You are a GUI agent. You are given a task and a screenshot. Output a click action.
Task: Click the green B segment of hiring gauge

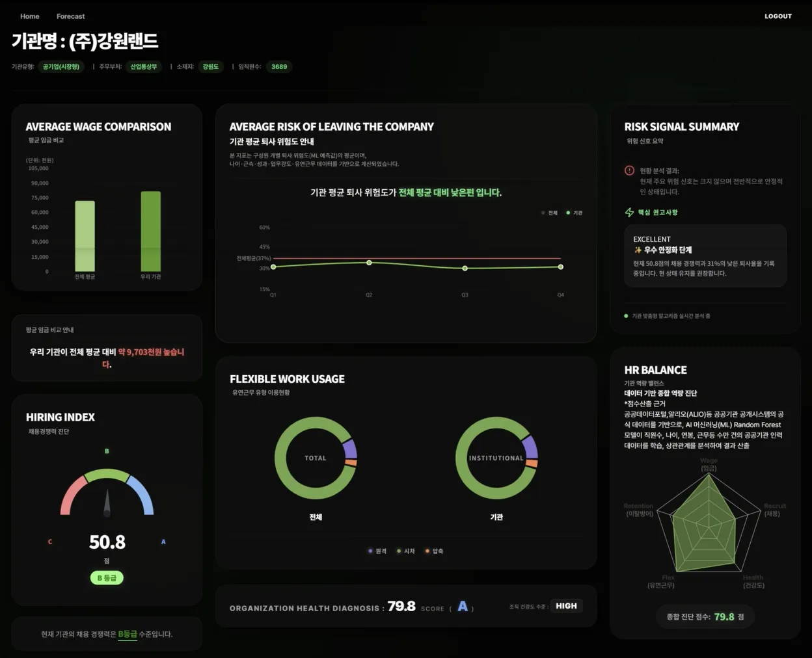(x=107, y=475)
